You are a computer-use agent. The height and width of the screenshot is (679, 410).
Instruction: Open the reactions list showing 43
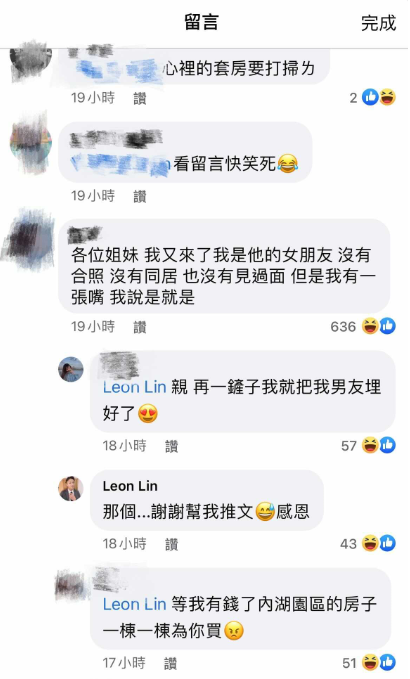(368, 543)
